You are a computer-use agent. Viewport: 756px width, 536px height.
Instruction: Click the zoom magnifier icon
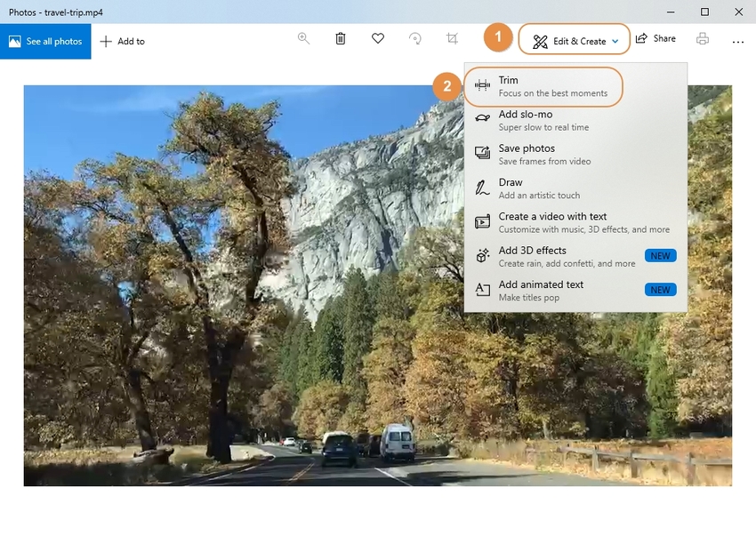(303, 39)
